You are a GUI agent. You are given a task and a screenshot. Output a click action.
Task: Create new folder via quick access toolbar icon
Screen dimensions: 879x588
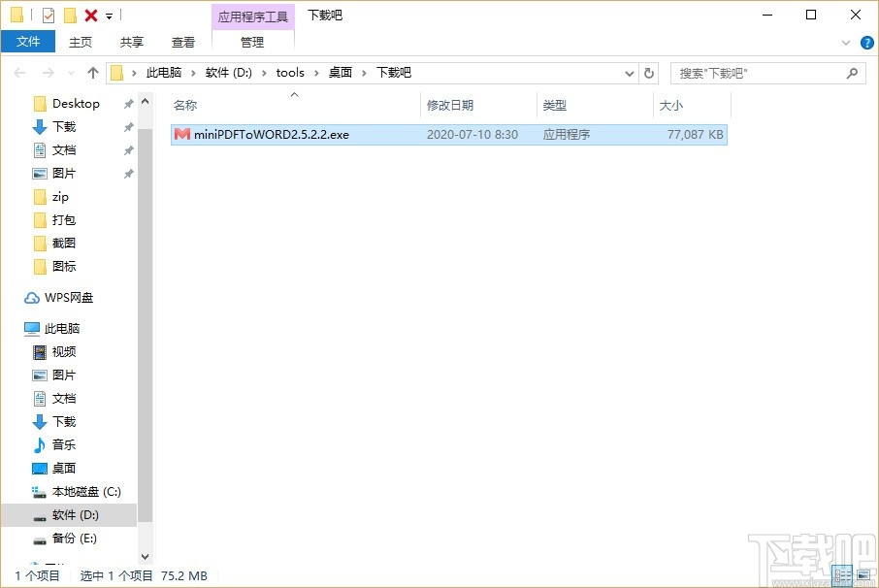tap(69, 15)
